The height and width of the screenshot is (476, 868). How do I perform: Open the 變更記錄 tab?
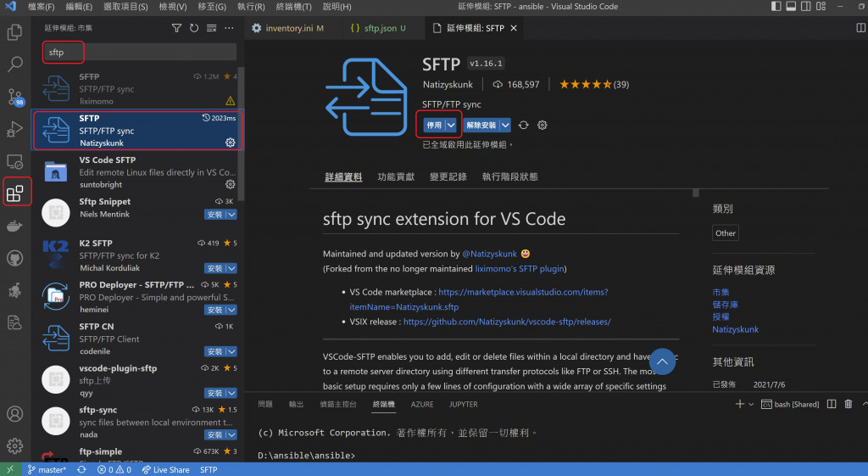[x=448, y=176]
